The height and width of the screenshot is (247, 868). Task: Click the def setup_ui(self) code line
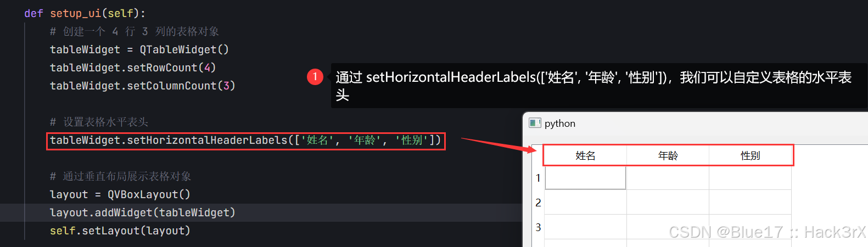pyautogui.click(x=85, y=13)
